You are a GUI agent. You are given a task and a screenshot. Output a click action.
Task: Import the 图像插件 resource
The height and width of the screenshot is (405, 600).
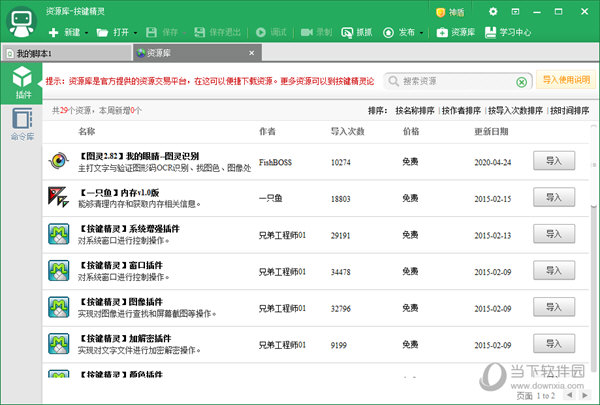point(554,307)
